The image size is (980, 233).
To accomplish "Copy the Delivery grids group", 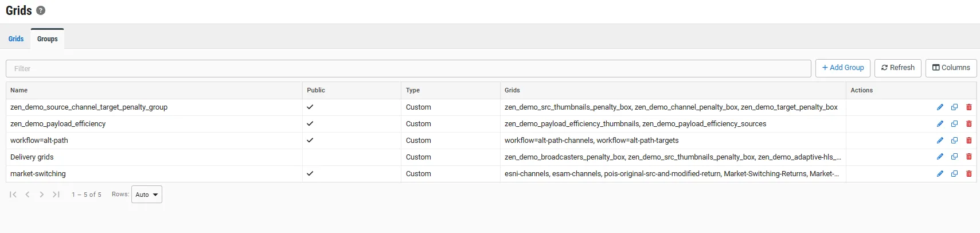I will pos(954,157).
